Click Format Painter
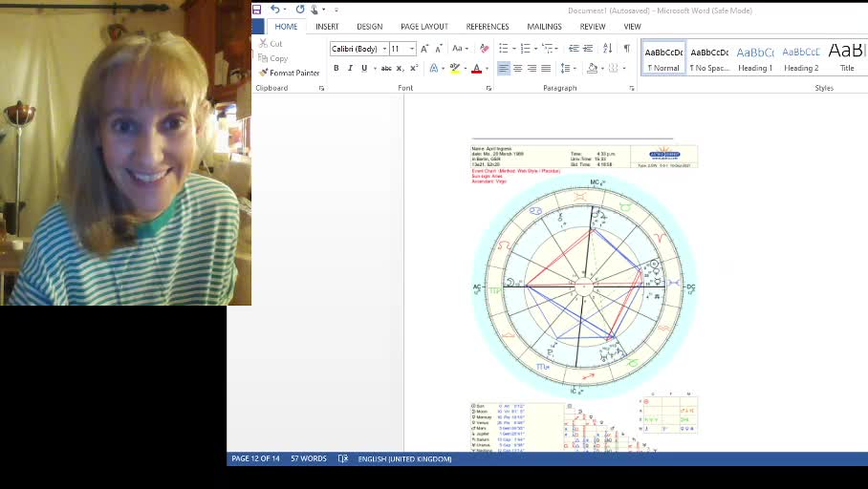The width and height of the screenshot is (868, 489). (289, 73)
